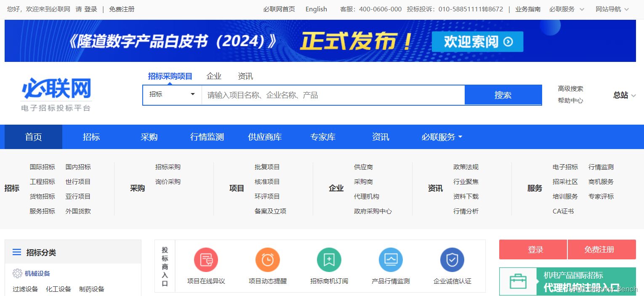Open 专家库 in the navigation bar
The width and height of the screenshot is (644, 296).
(x=323, y=137)
